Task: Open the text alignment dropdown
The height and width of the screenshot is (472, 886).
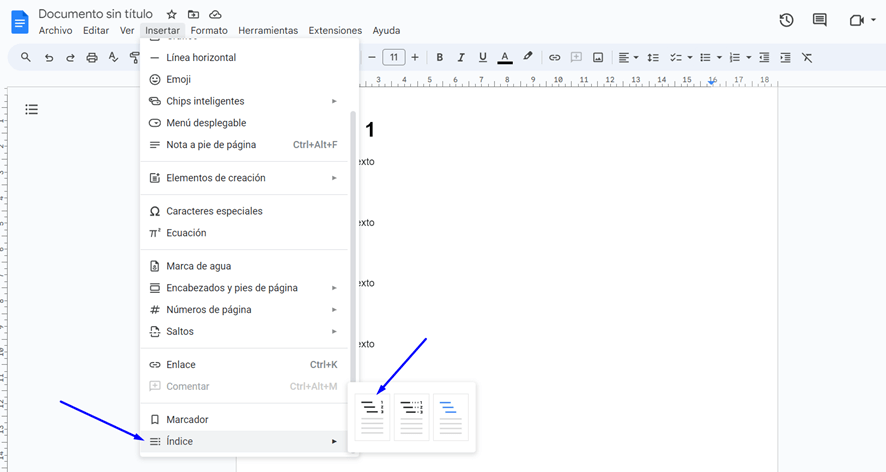Action: tap(628, 58)
